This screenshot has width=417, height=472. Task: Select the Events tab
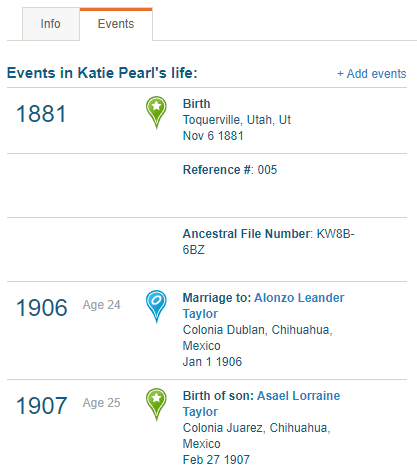pos(116,24)
